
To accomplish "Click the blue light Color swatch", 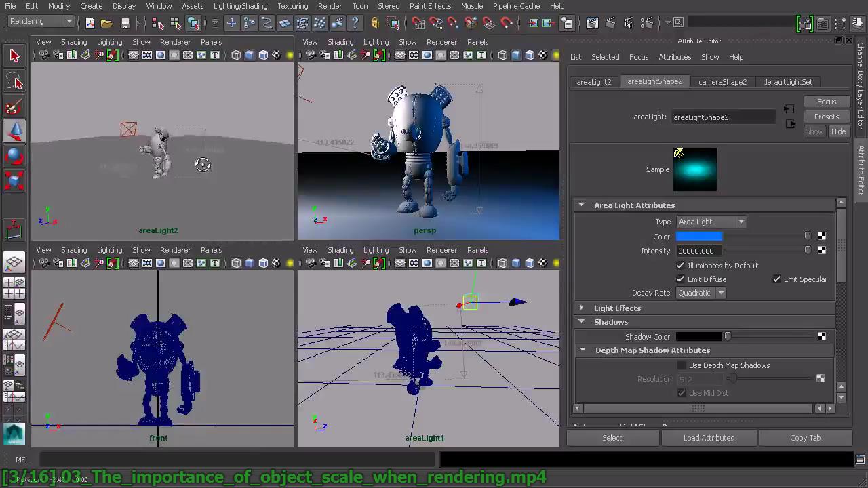I will tap(698, 237).
